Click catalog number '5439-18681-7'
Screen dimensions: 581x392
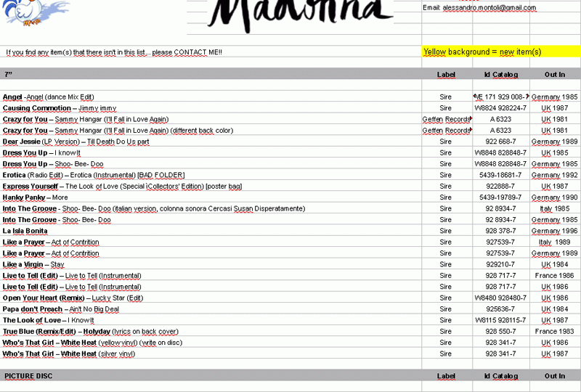click(500, 175)
